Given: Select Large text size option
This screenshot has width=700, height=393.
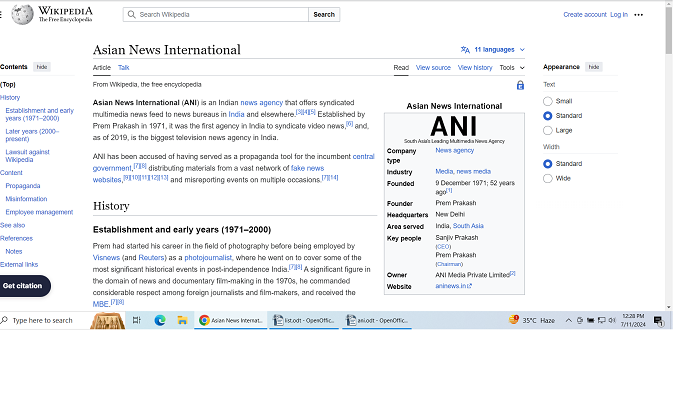Looking at the screenshot, I should (x=548, y=130).
